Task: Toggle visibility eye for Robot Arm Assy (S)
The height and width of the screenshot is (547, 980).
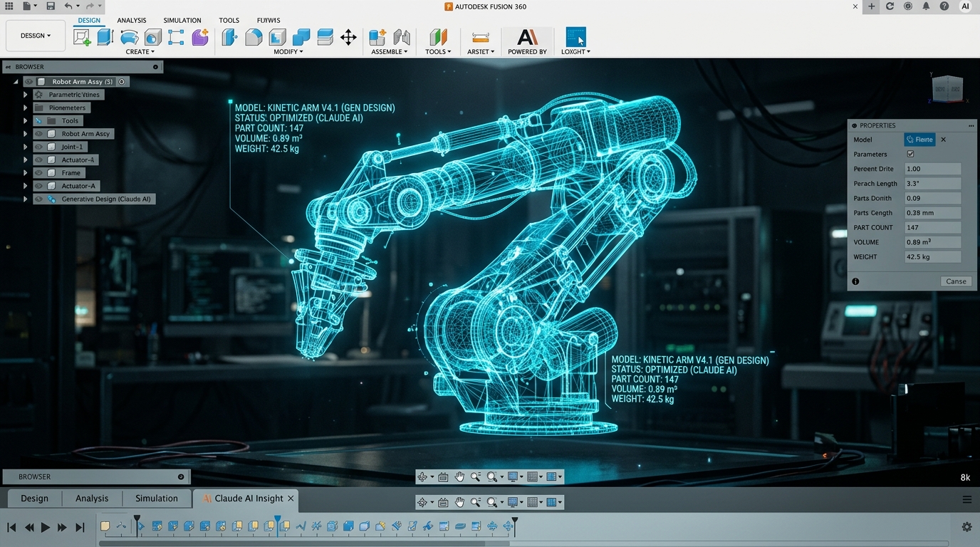Action: click(x=29, y=82)
